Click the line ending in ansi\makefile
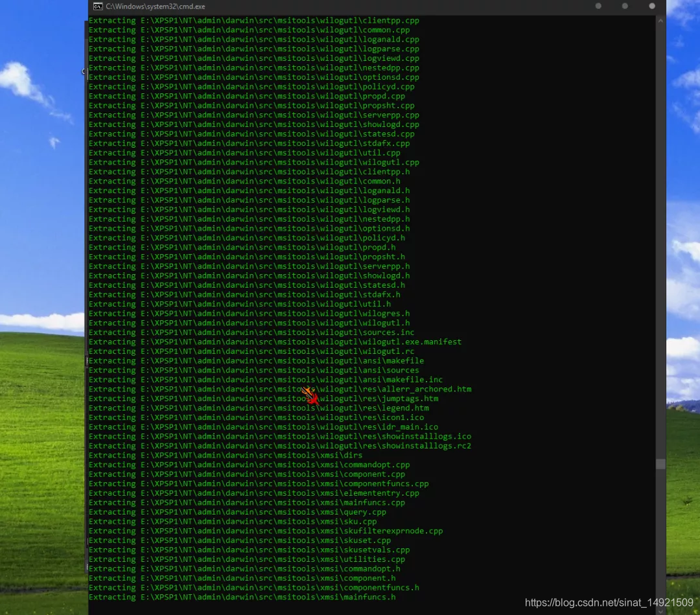700x615 pixels. click(256, 360)
